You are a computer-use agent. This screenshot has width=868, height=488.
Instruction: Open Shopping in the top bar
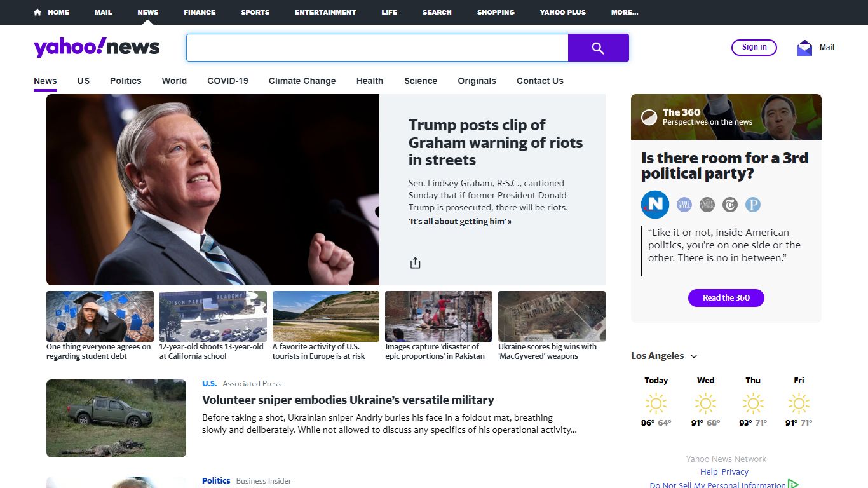click(x=496, y=12)
